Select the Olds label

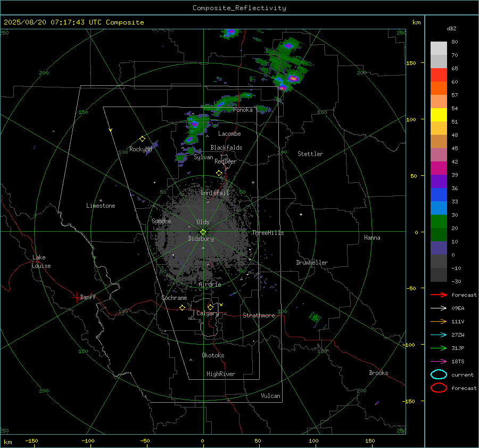click(x=203, y=222)
